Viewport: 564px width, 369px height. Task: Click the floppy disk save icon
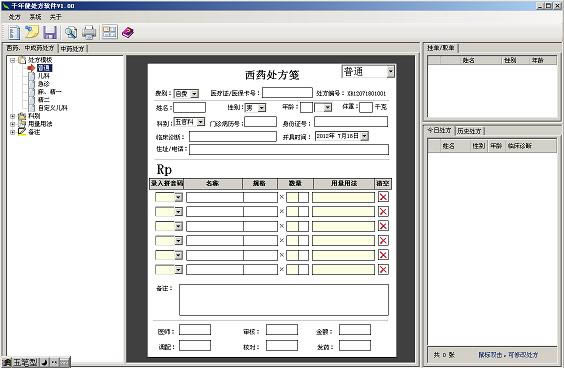pyautogui.click(x=50, y=33)
